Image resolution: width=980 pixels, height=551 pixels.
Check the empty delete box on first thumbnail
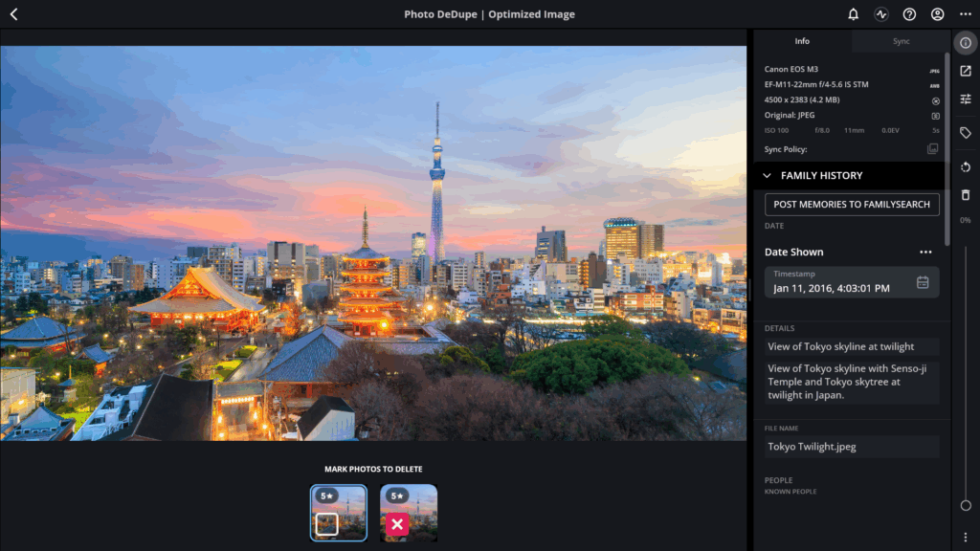327,524
